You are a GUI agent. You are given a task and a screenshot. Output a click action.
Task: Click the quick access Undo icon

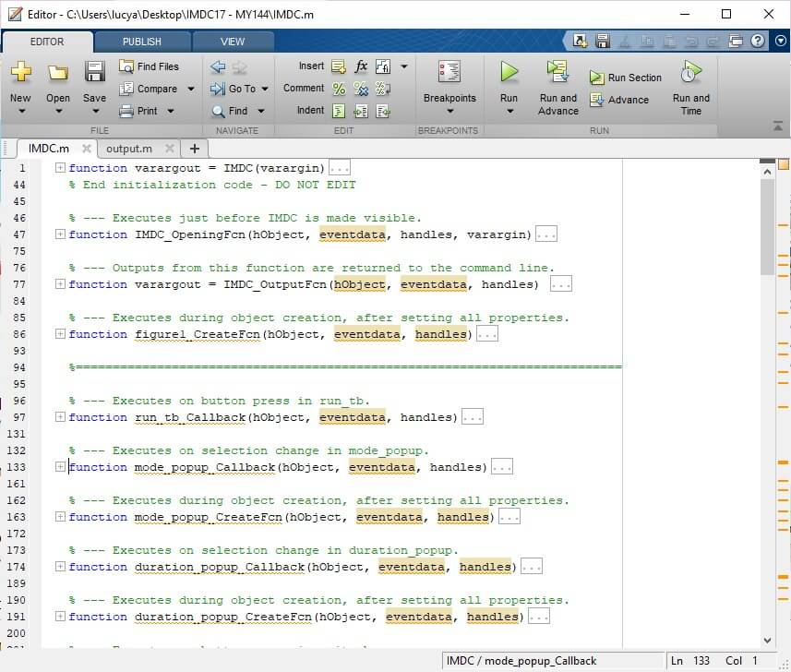pyautogui.click(x=691, y=42)
